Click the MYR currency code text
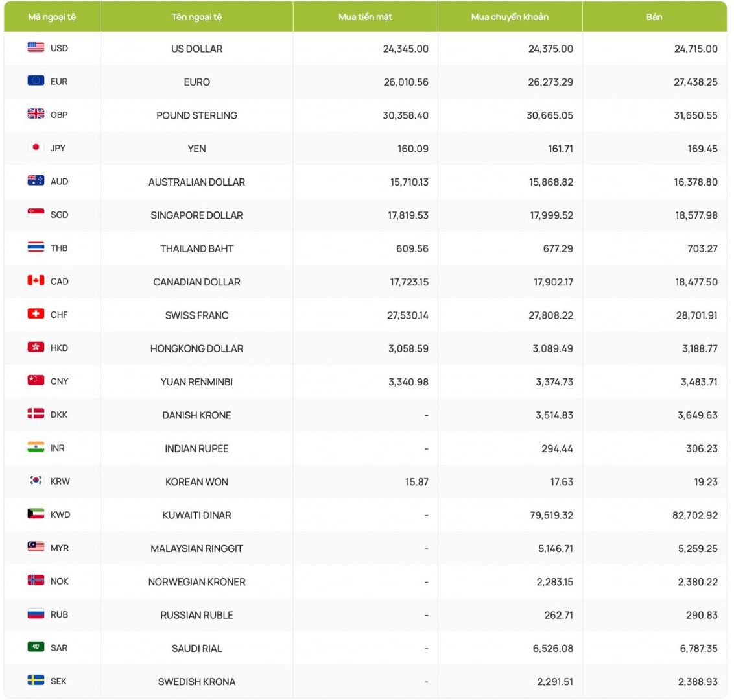This screenshot has height=700, width=734. click(60, 548)
